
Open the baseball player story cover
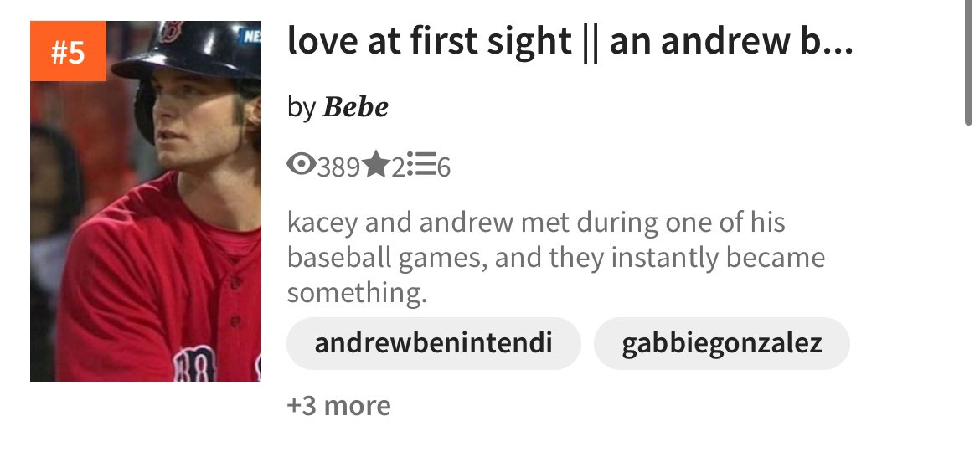click(x=146, y=201)
